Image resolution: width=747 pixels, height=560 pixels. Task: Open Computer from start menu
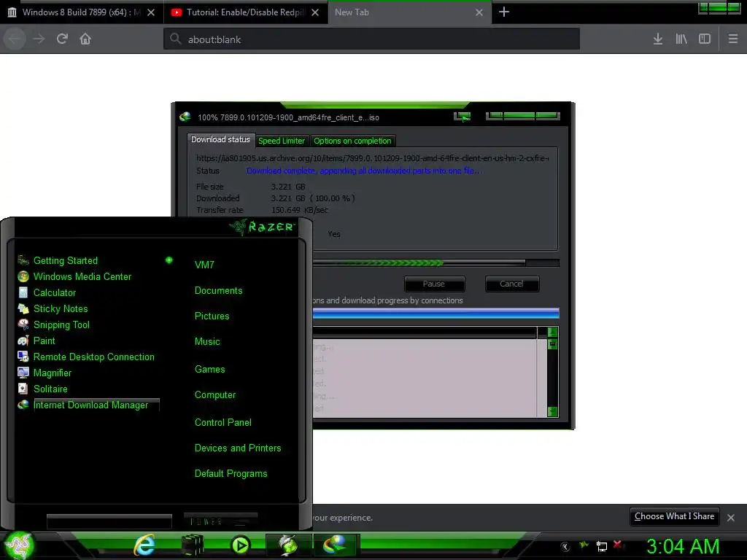215,394
